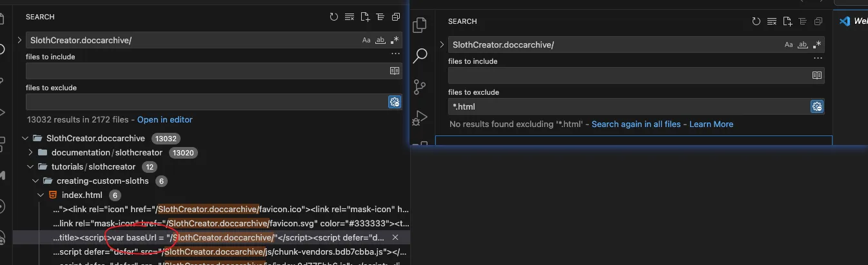Dismiss the highlighted baseUrl search result
Image resolution: width=868 pixels, height=265 pixels.
pos(395,238)
